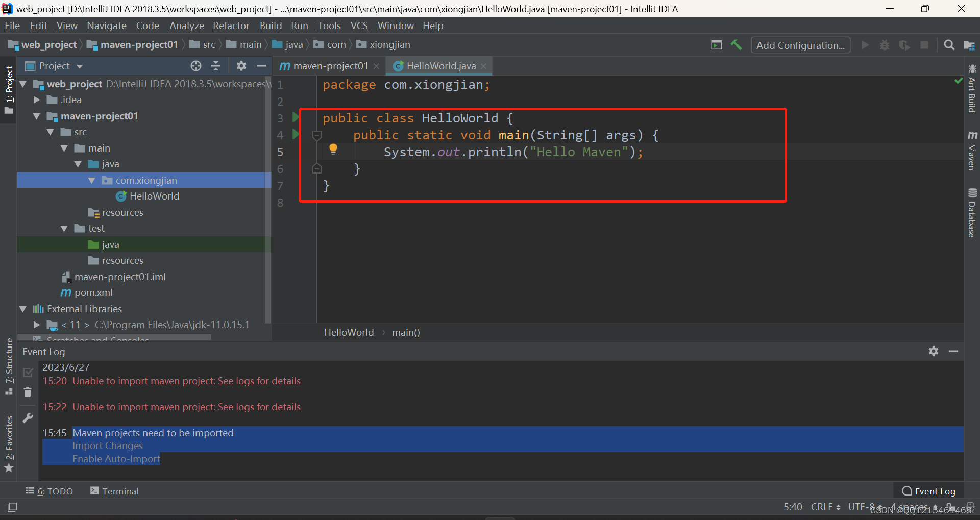Open the File menu
This screenshot has width=980, height=520.
click(x=12, y=26)
